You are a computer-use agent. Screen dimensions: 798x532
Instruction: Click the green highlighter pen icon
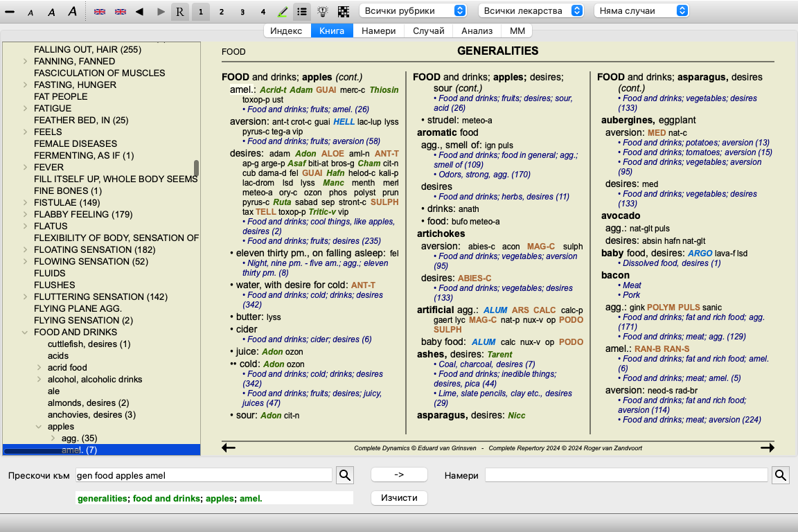(x=282, y=11)
